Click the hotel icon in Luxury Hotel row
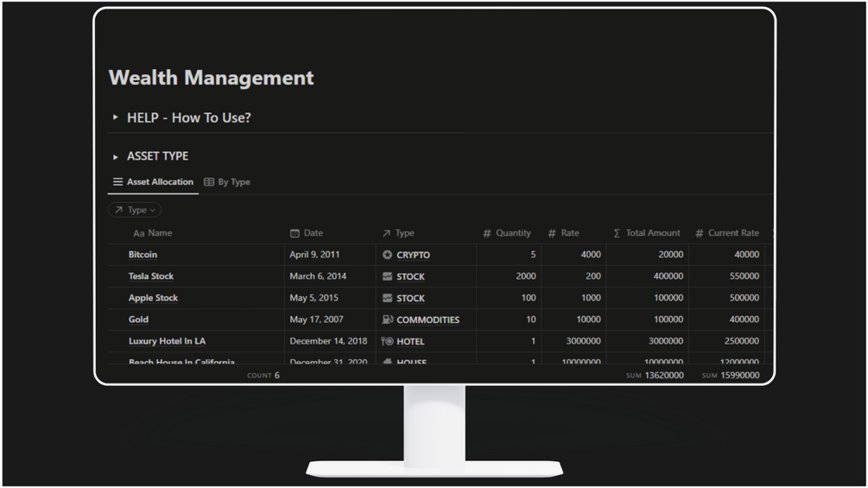The image size is (868, 488). [x=388, y=341]
